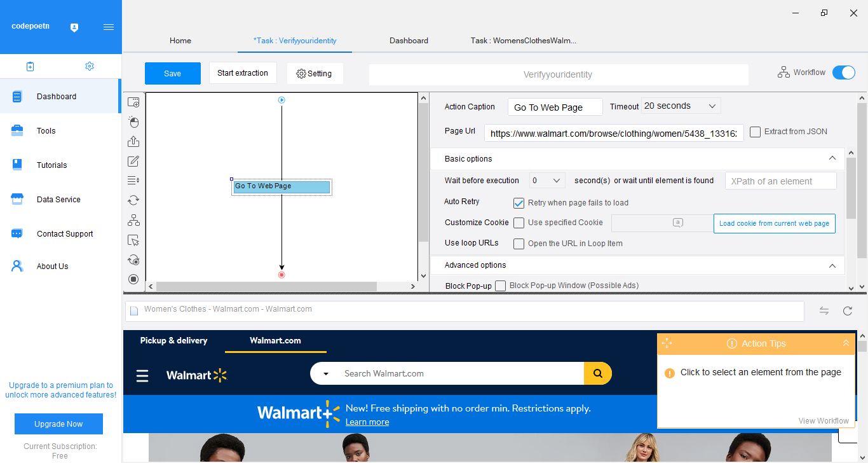
Task: Open the sidebar settings gear icon
Action: point(90,66)
